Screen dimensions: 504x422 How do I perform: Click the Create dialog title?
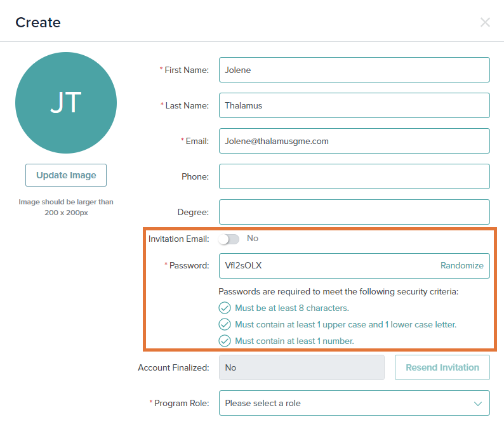pos(38,22)
